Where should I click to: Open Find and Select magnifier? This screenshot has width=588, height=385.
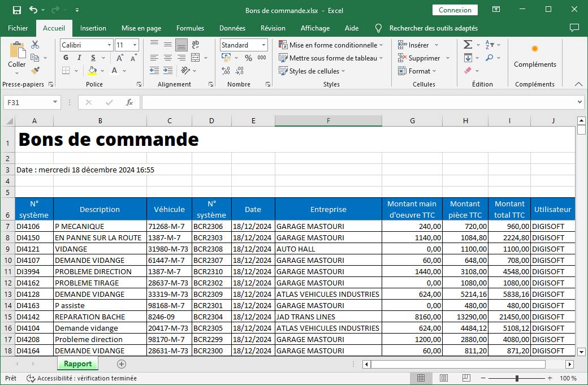click(490, 58)
